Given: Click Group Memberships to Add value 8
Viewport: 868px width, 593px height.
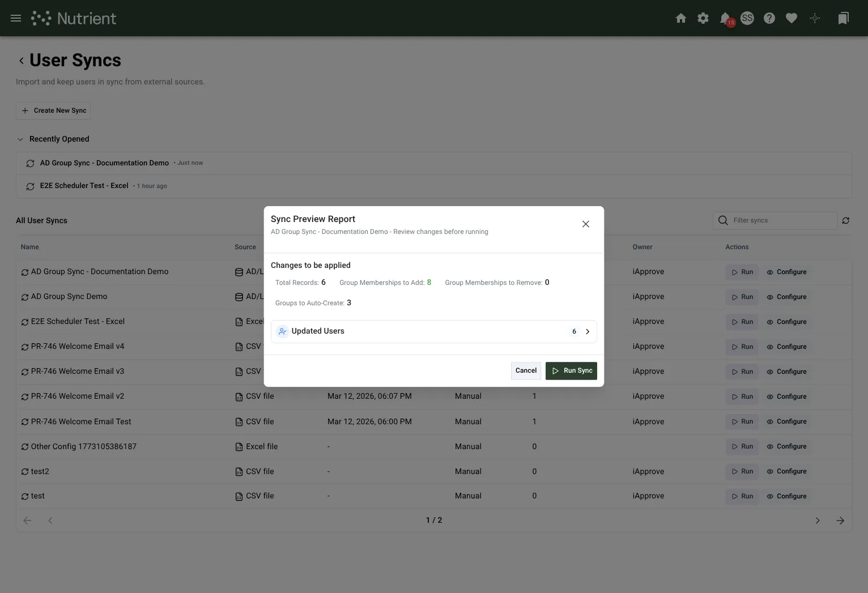Looking at the screenshot, I should [429, 283].
